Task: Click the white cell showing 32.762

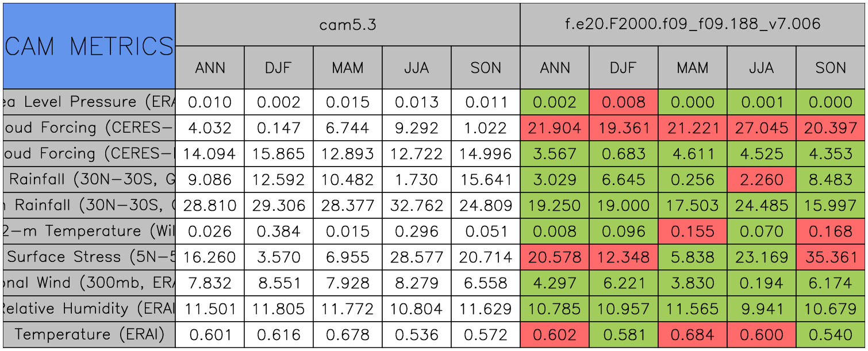Action: pyautogui.click(x=416, y=205)
